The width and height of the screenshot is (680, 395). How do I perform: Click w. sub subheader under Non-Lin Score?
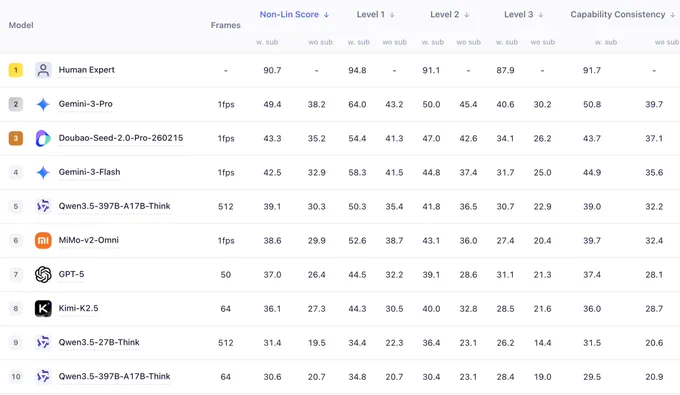(x=267, y=42)
